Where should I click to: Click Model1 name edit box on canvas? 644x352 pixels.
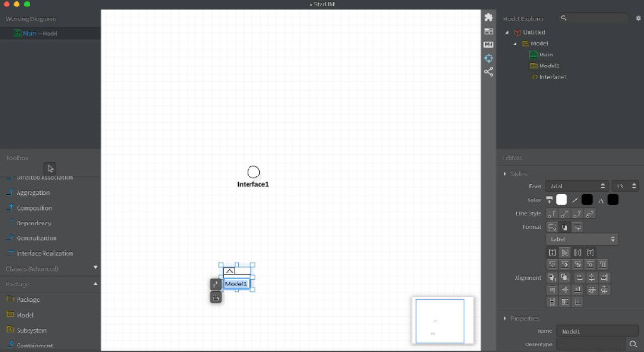237,284
